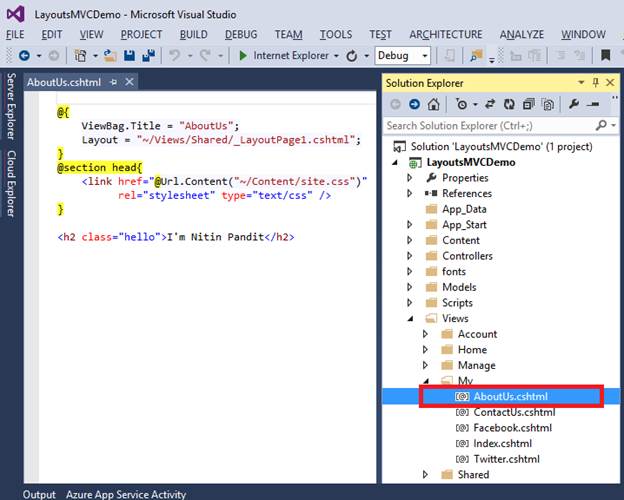
Task: Click the Undo toolbar icon
Action: pyautogui.click(x=174, y=56)
